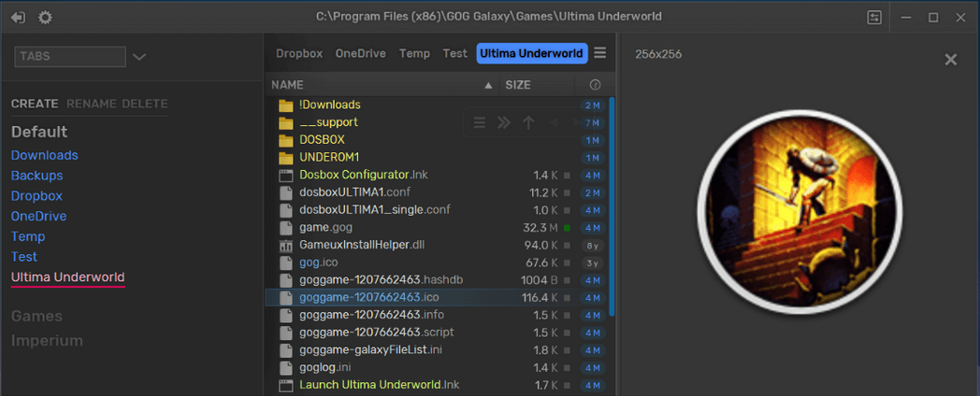The height and width of the screenshot is (396, 980).
Task: Click the green size marker on game.gog
Action: (x=567, y=228)
